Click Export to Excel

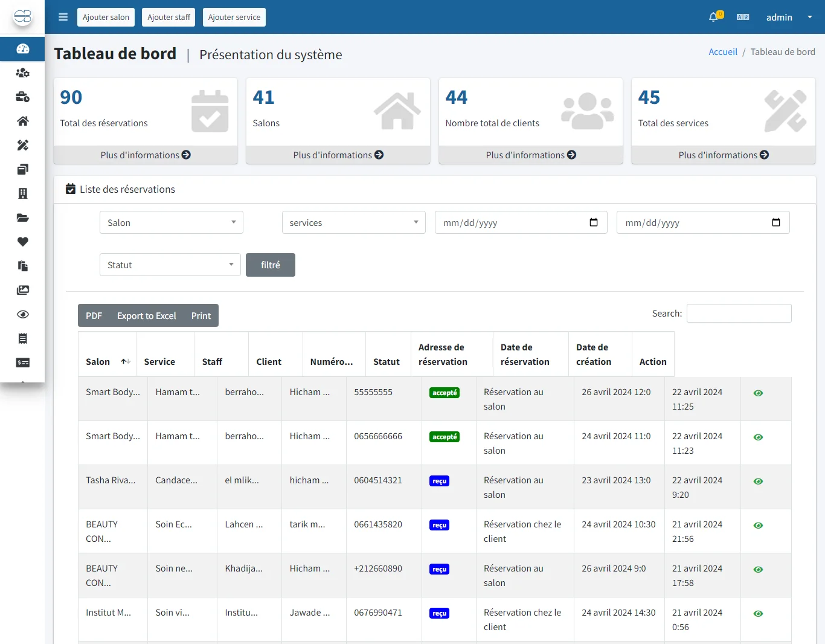(147, 315)
